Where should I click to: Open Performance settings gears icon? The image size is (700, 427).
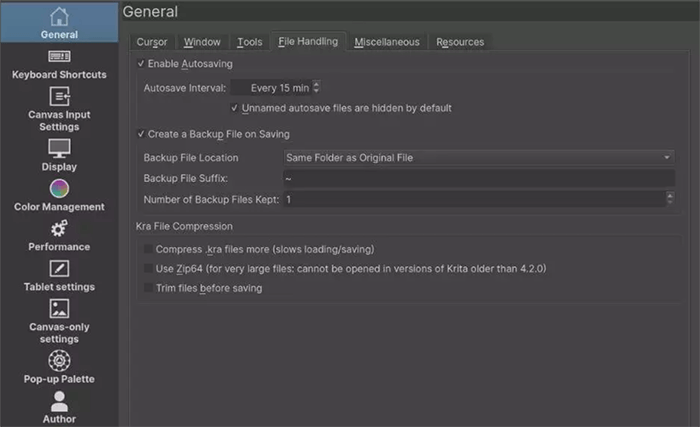pos(59,228)
